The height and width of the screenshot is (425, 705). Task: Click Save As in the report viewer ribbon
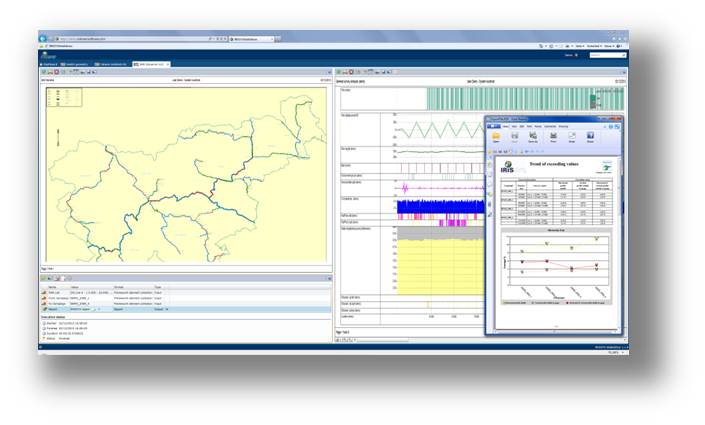click(533, 137)
